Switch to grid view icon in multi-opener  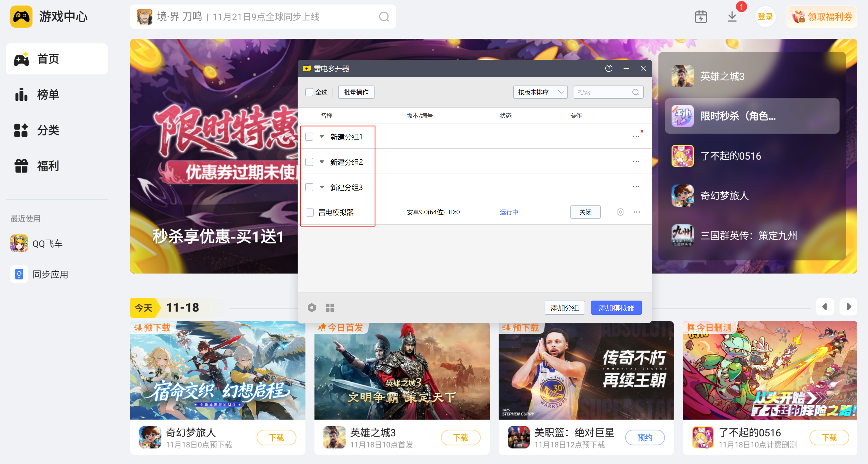[330, 308]
